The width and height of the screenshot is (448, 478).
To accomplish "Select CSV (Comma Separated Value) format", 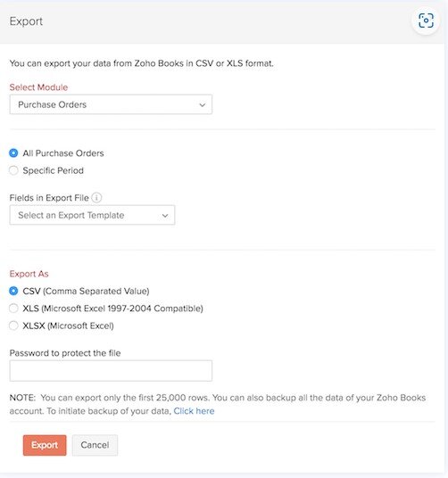I will click(13, 291).
